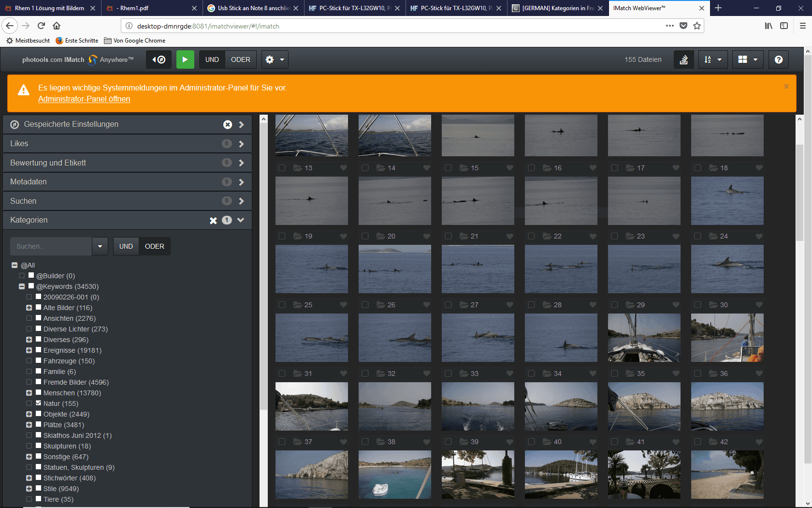Image resolution: width=812 pixels, height=508 pixels.
Task: Select the UND filter mode in top toolbar
Action: tap(212, 60)
